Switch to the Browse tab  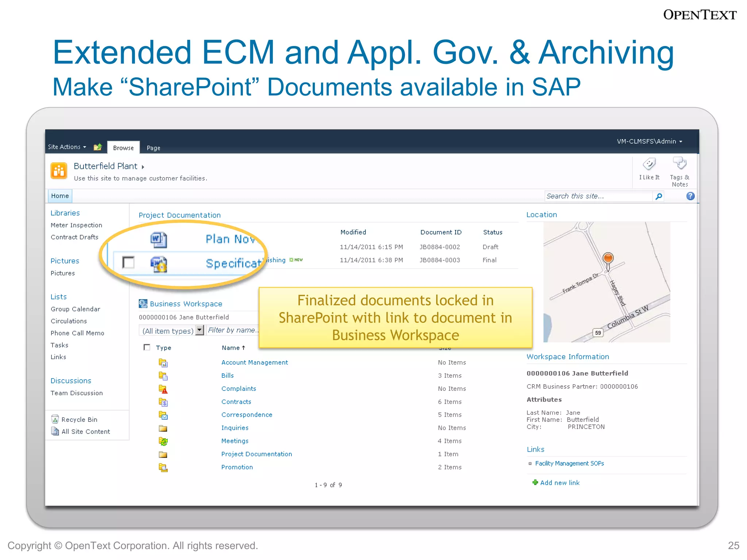[123, 148]
